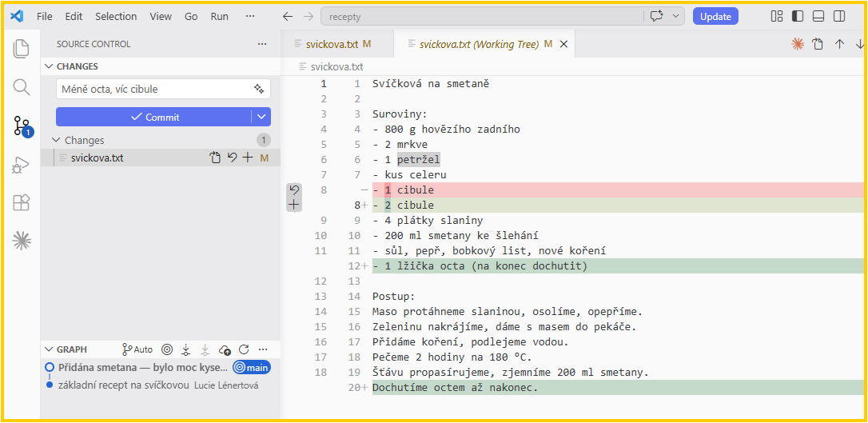Stage changes with plus on svickova.txt row
The width and height of the screenshot is (868, 423).
pos(248,158)
